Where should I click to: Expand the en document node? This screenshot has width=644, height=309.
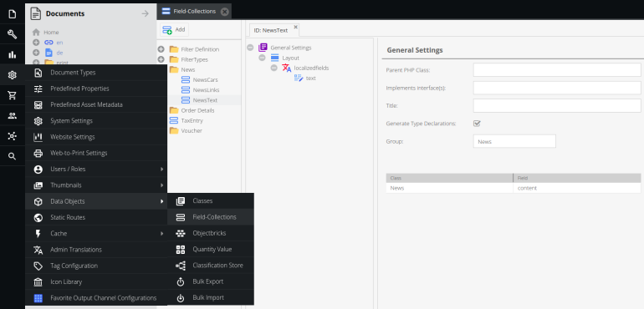coord(36,43)
